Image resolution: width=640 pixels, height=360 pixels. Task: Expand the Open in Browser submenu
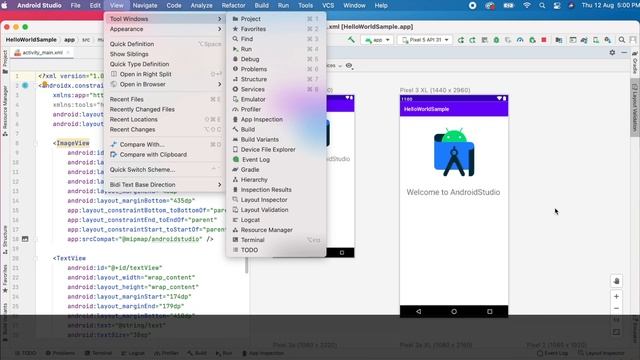[165, 84]
